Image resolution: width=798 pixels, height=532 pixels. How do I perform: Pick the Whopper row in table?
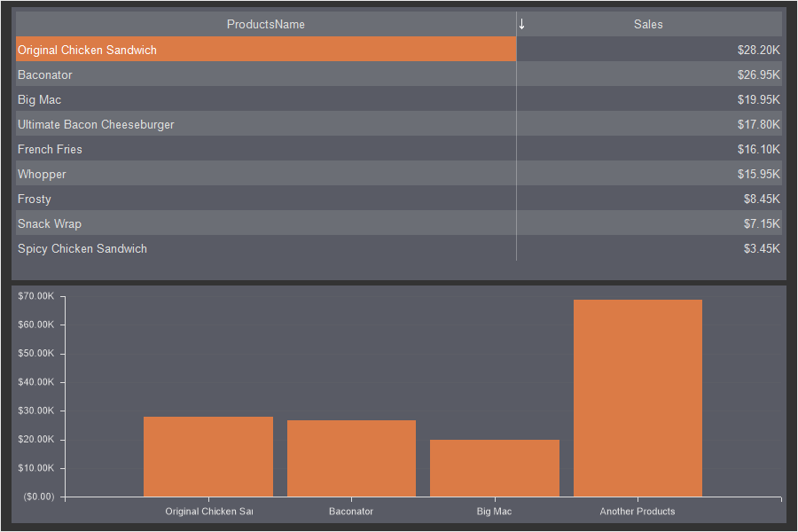pyautogui.click(x=265, y=174)
